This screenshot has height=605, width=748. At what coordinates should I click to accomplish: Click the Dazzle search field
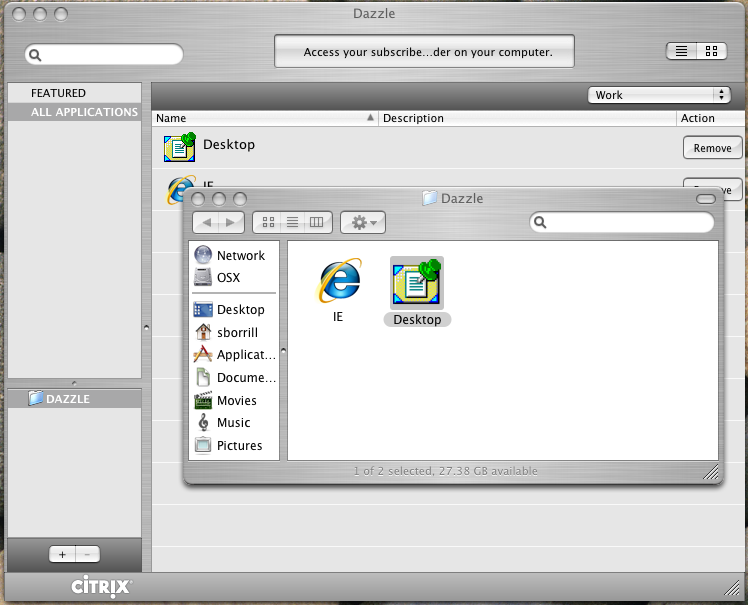pos(105,55)
